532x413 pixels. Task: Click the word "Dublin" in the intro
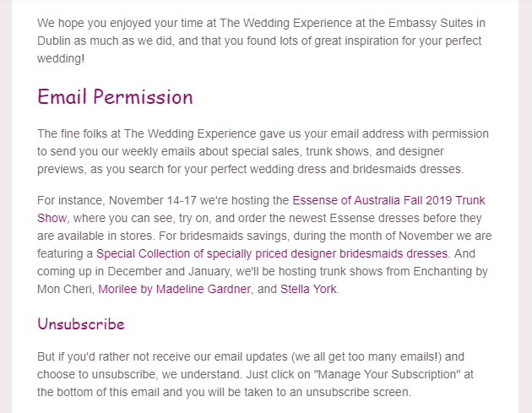point(56,40)
